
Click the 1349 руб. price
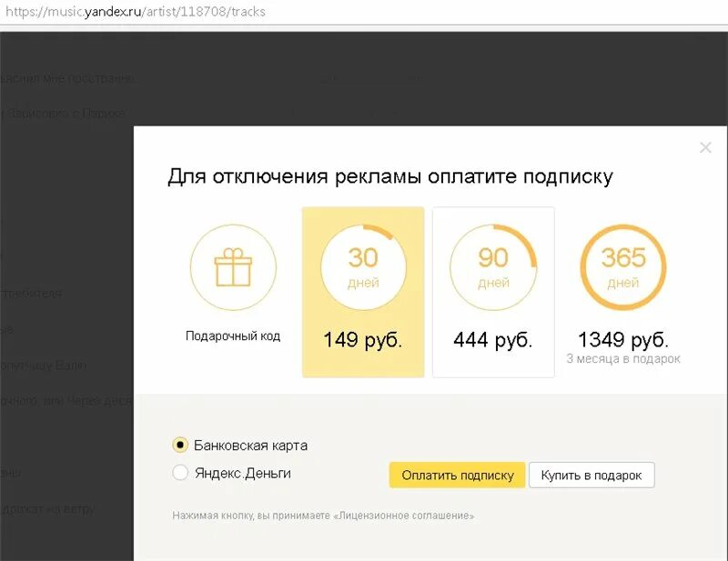(x=623, y=341)
